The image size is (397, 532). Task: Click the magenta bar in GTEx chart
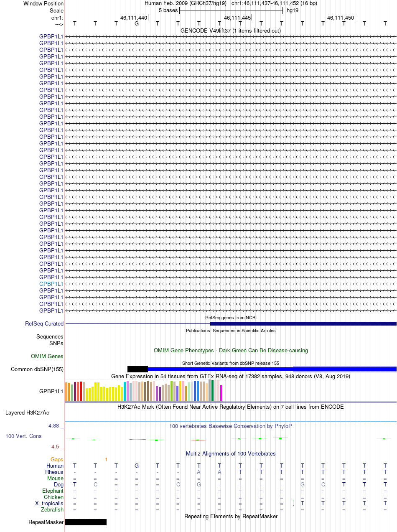(x=221, y=393)
